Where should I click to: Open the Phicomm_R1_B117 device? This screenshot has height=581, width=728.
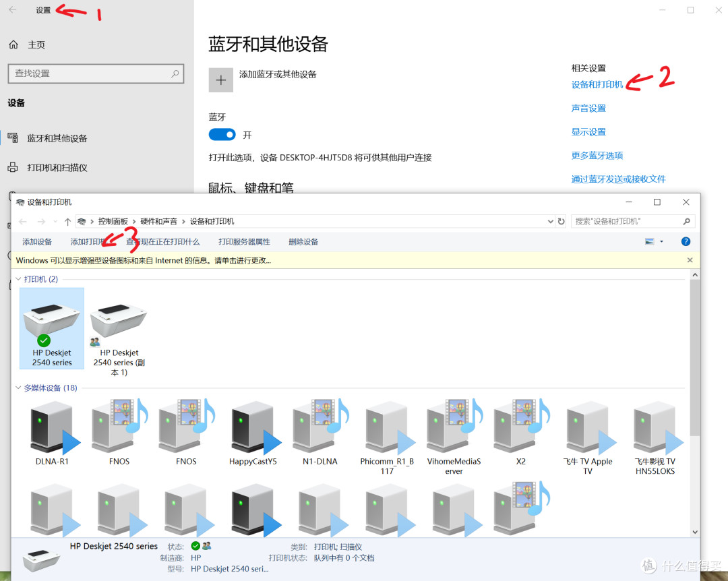(387, 438)
